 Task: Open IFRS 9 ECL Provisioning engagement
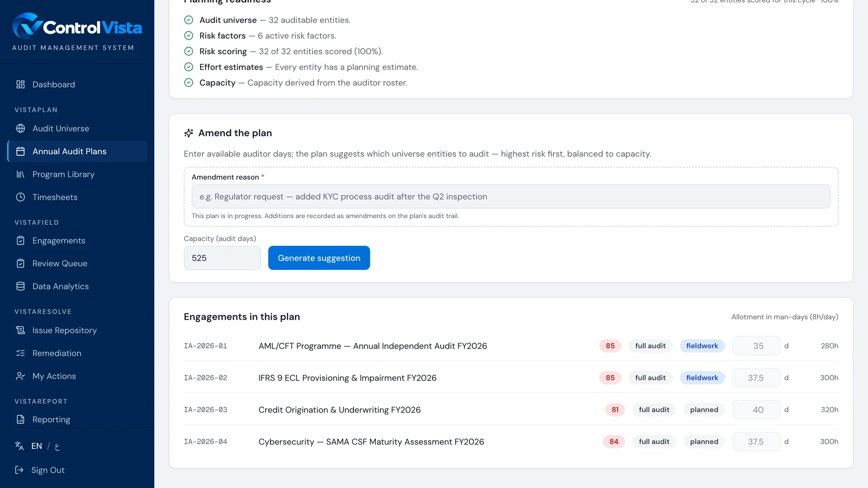(348, 378)
